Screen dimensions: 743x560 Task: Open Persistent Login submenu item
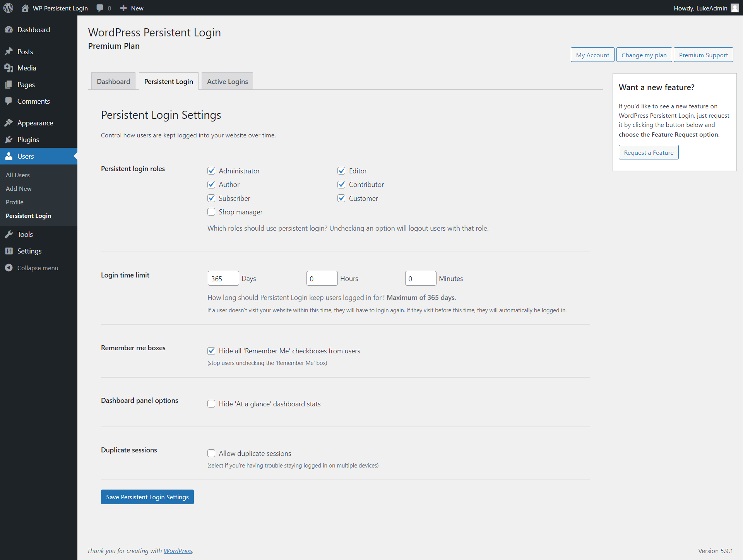click(x=28, y=216)
